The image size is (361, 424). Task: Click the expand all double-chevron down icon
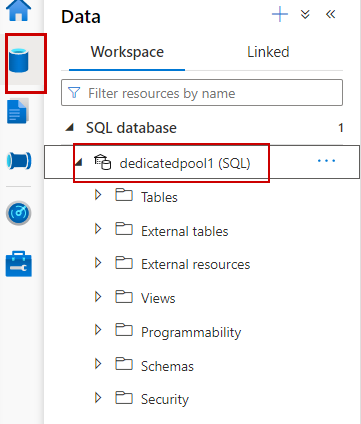click(x=305, y=14)
